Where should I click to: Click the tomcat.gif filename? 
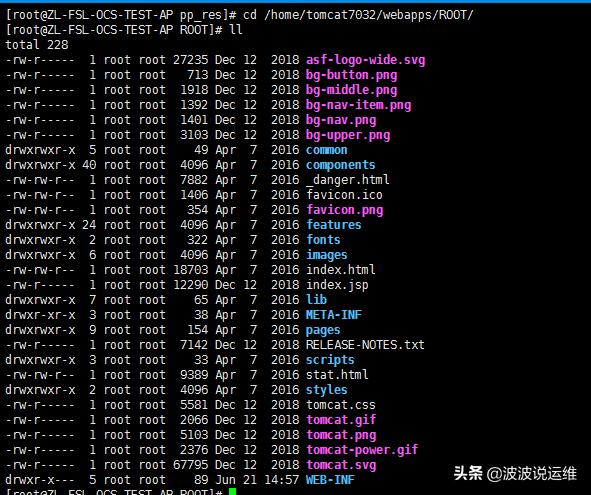click(341, 420)
